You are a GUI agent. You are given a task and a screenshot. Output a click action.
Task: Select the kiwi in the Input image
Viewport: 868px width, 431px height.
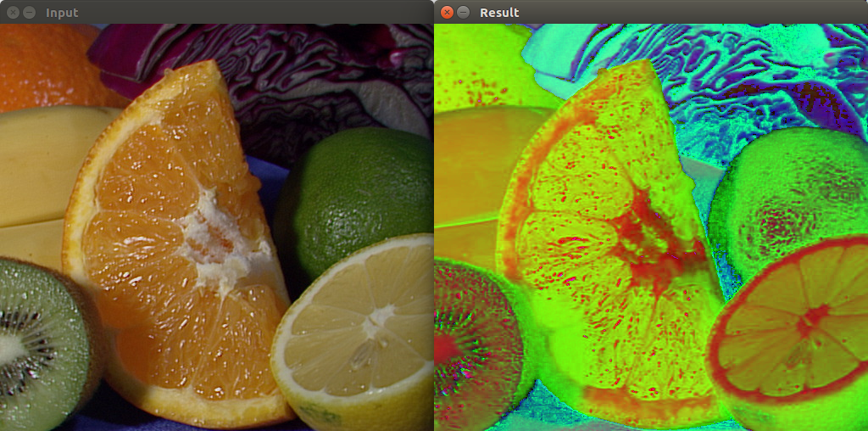click(x=38, y=339)
